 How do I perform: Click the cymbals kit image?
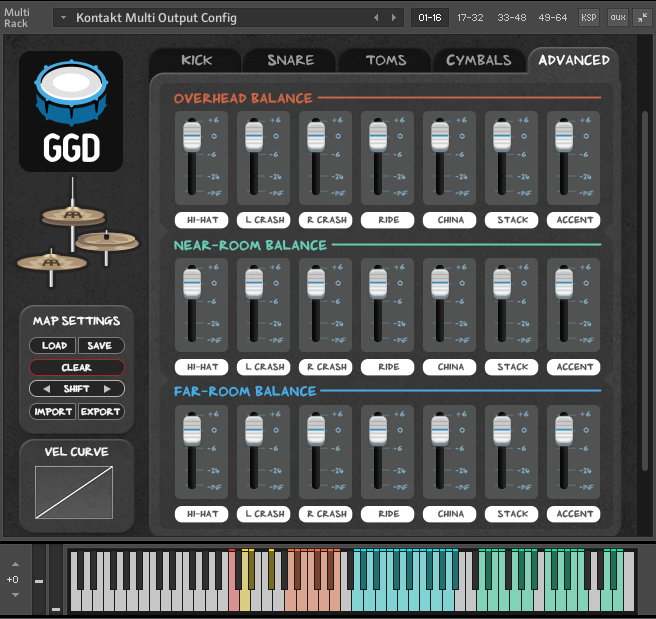pyautogui.click(x=76, y=233)
